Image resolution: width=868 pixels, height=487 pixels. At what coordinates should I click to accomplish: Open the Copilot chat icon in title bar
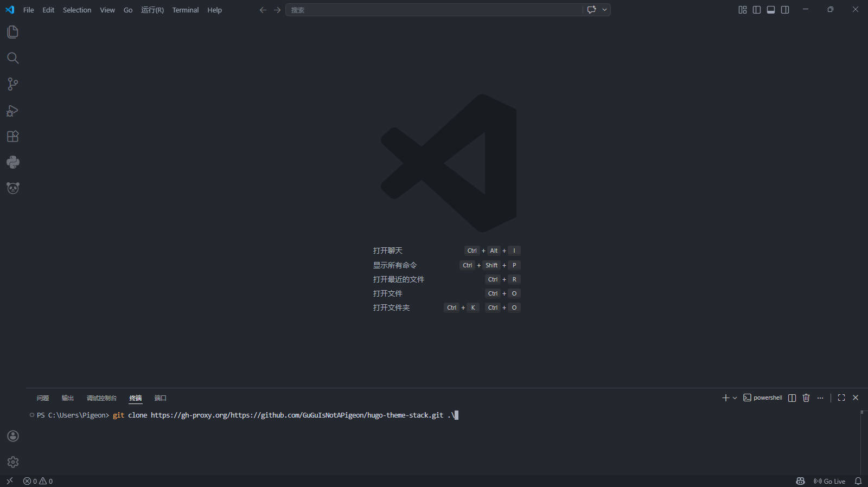591,10
